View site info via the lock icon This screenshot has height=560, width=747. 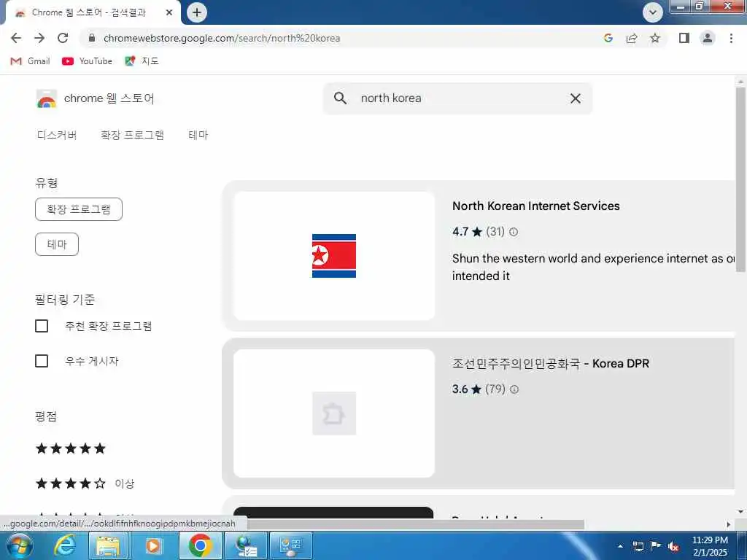pos(92,38)
